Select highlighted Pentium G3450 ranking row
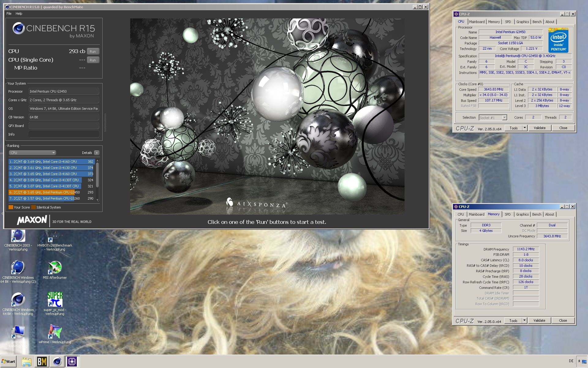 pyautogui.click(x=51, y=192)
